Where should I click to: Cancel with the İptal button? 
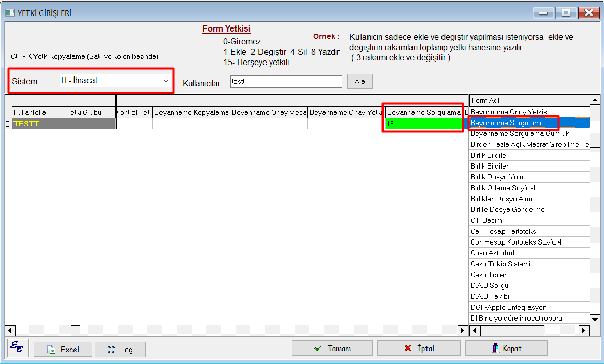[418, 348]
